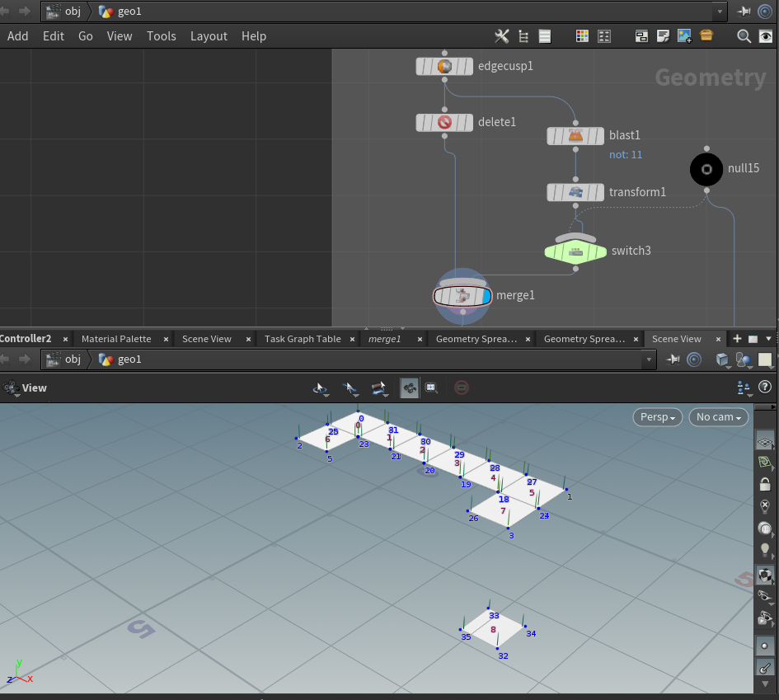Toggle the construction plane grid display
The width and height of the screenshot is (779, 700).
pyautogui.click(x=765, y=442)
